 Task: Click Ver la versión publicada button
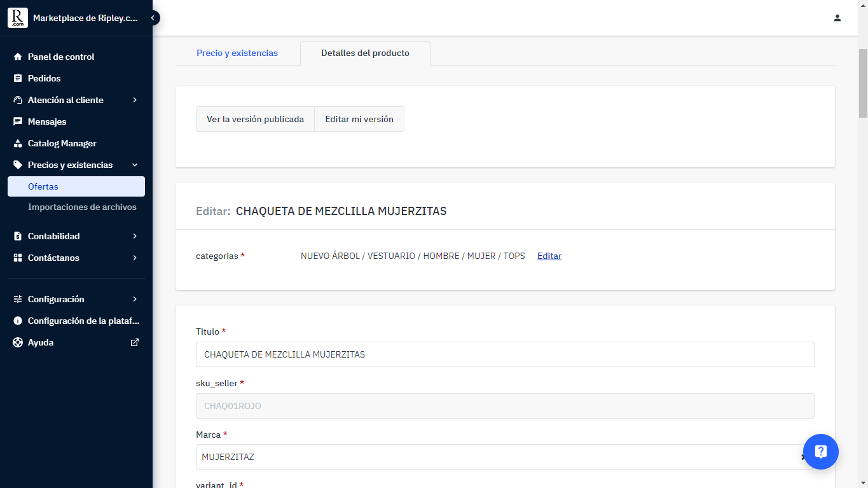pyautogui.click(x=255, y=119)
